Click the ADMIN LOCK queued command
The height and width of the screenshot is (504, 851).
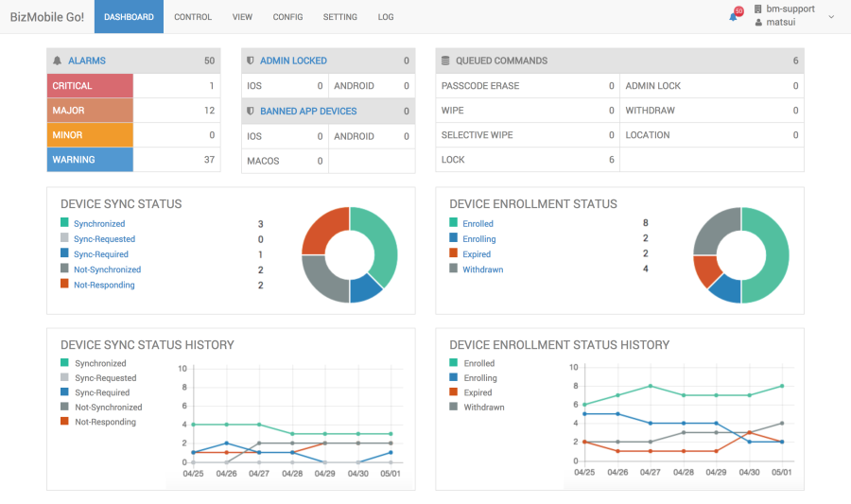tap(711, 86)
